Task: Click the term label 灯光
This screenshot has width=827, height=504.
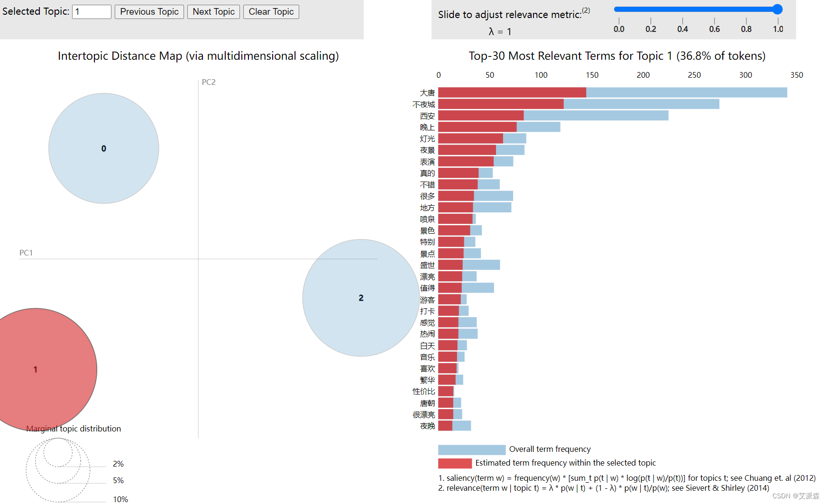Action: point(427,138)
